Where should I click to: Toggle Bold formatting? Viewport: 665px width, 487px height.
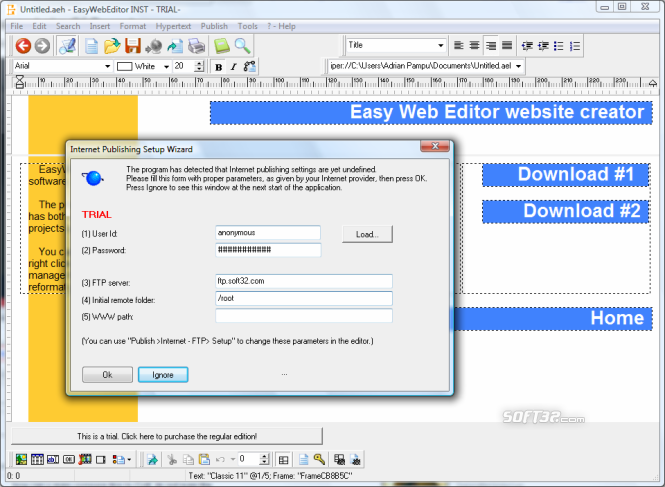pos(219,67)
